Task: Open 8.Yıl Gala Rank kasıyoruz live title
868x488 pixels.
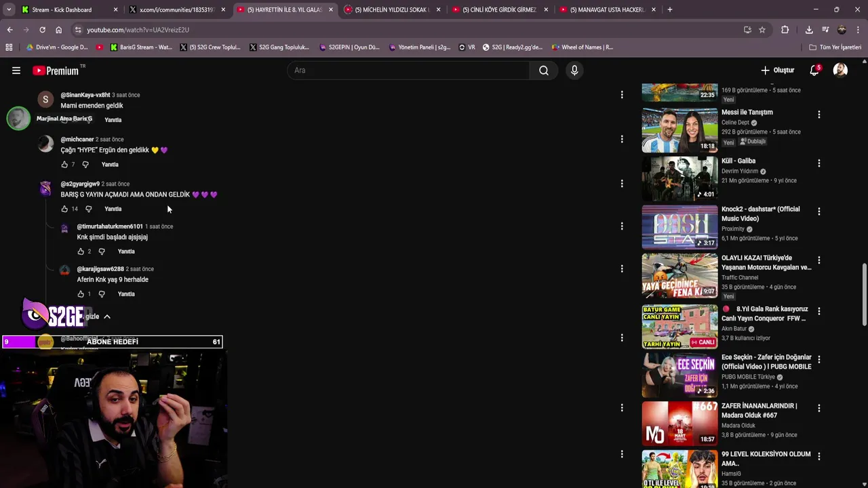Action: click(x=765, y=313)
